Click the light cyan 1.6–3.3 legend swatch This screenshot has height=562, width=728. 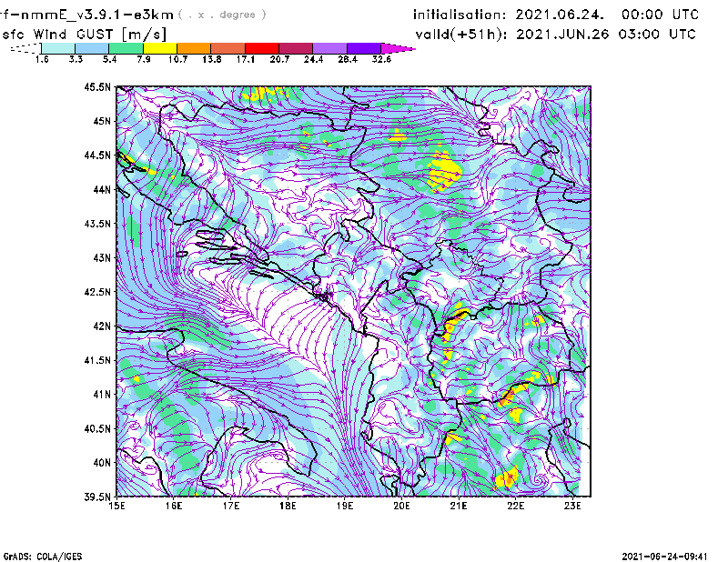58,48
